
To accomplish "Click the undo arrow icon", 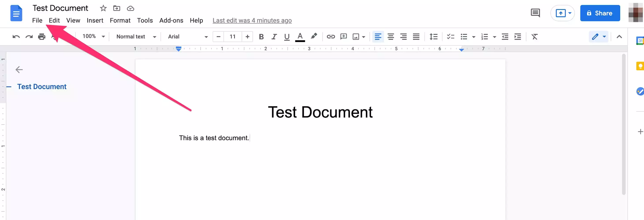I will point(16,37).
